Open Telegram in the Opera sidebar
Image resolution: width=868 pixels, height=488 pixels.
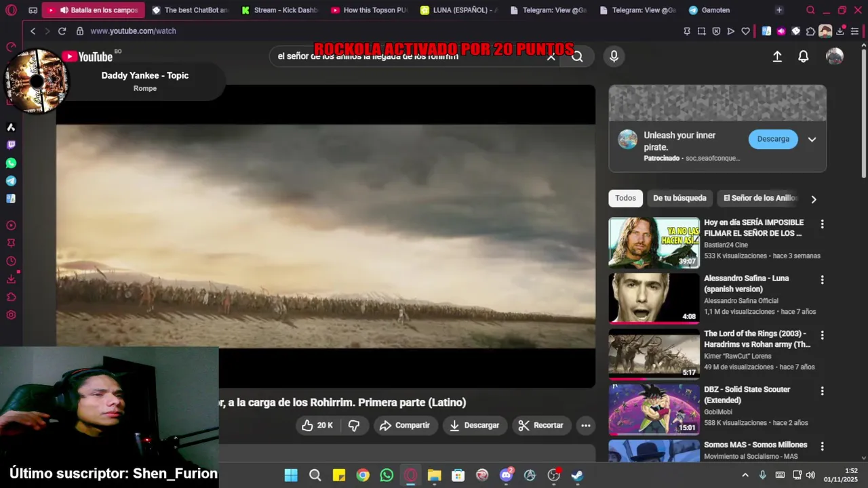11,181
